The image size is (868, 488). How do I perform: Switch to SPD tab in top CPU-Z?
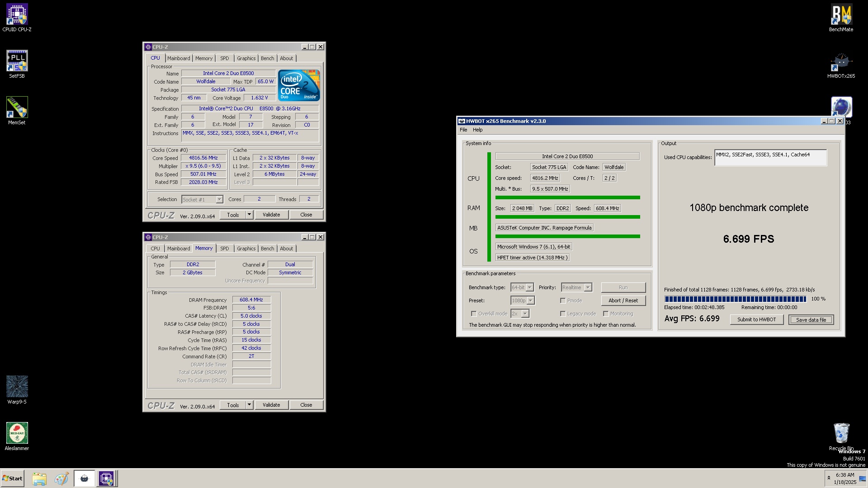point(225,58)
